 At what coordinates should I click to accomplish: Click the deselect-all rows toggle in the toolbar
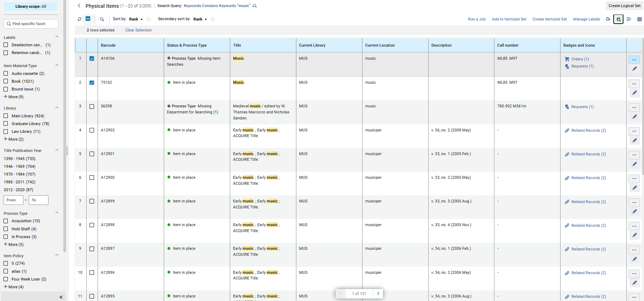coord(88,19)
